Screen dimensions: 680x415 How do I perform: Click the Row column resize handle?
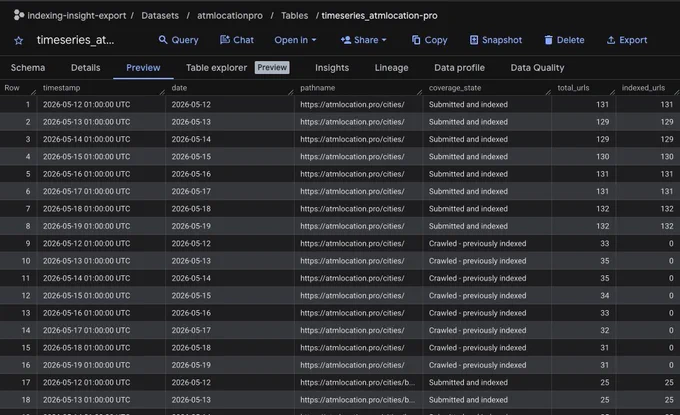(33, 91)
